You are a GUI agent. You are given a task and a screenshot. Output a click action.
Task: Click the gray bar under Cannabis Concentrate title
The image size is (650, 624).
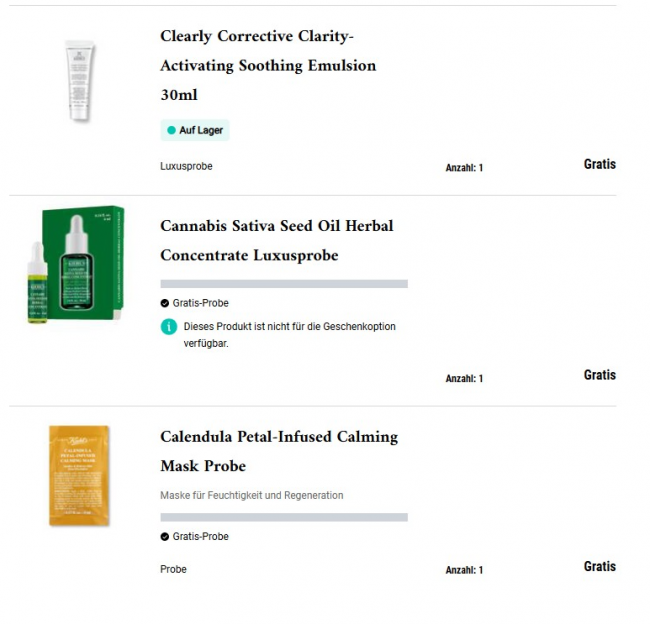[x=284, y=284]
